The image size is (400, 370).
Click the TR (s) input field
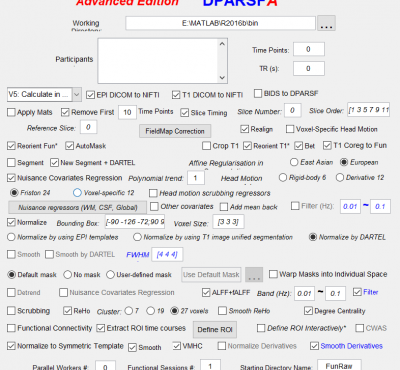click(309, 69)
